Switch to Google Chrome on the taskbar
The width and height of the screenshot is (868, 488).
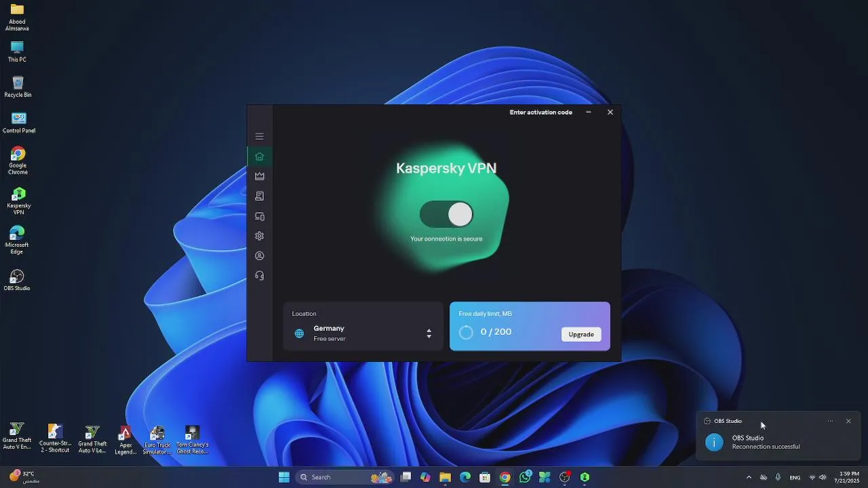coord(505,477)
